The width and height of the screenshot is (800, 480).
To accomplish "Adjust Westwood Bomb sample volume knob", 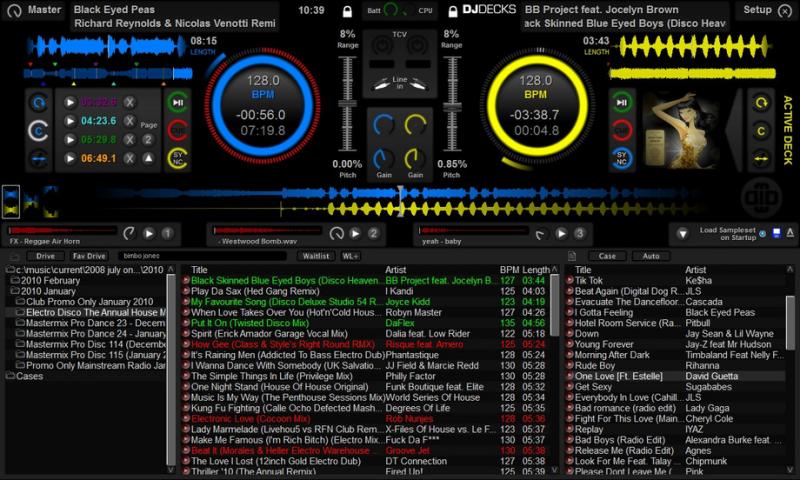I will pyautogui.click(x=336, y=233).
